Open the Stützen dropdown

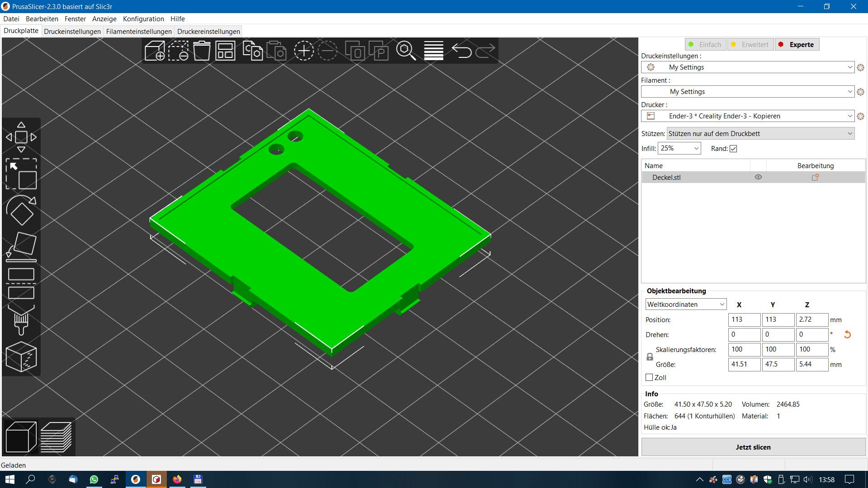[x=760, y=134]
